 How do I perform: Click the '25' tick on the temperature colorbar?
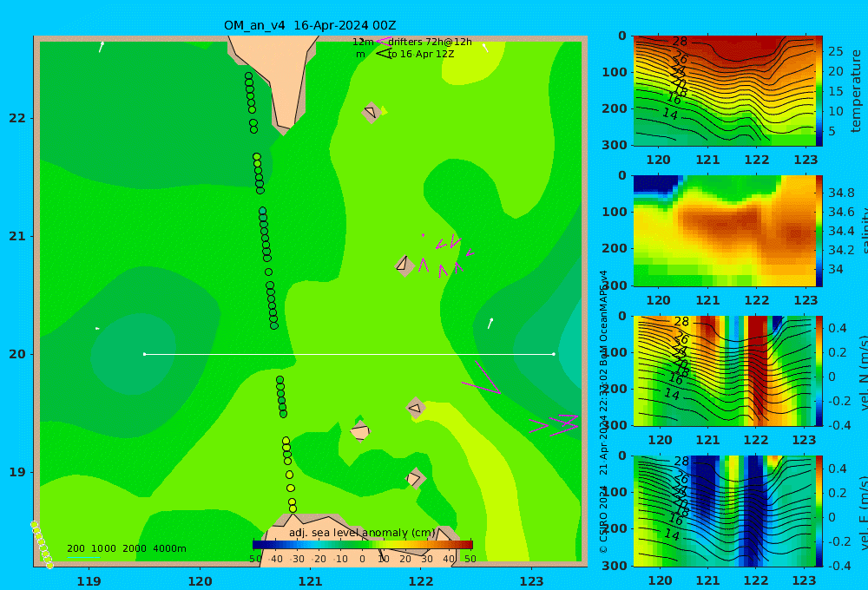click(835, 51)
